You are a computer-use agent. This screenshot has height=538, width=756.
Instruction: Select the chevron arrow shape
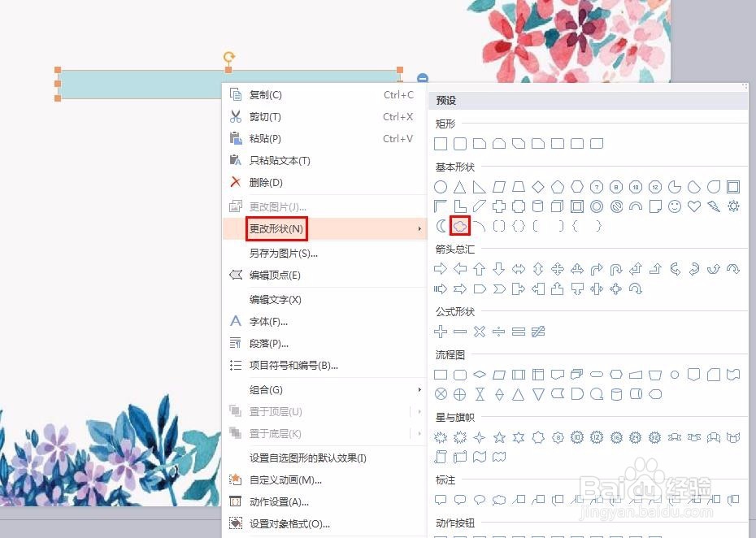pos(499,289)
